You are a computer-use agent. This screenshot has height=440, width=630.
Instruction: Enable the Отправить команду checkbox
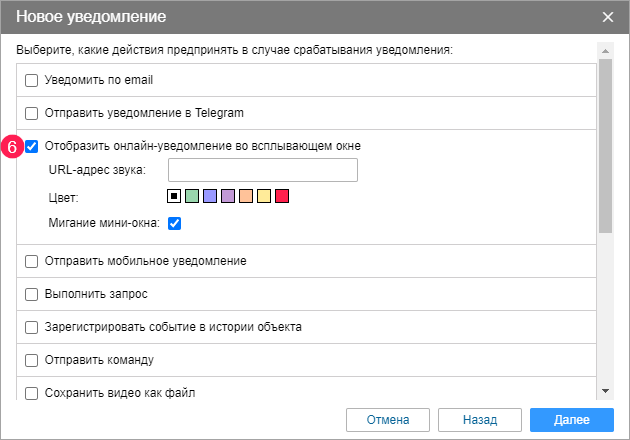[x=31, y=360]
